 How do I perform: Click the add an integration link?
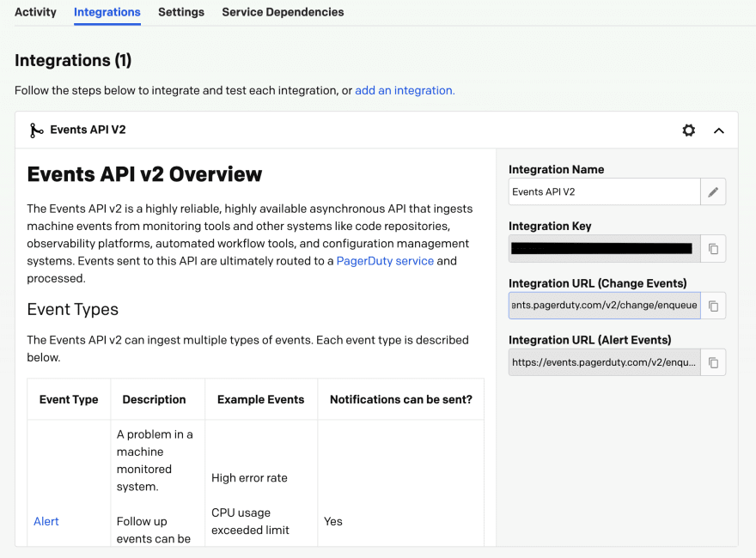pos(404,90)
